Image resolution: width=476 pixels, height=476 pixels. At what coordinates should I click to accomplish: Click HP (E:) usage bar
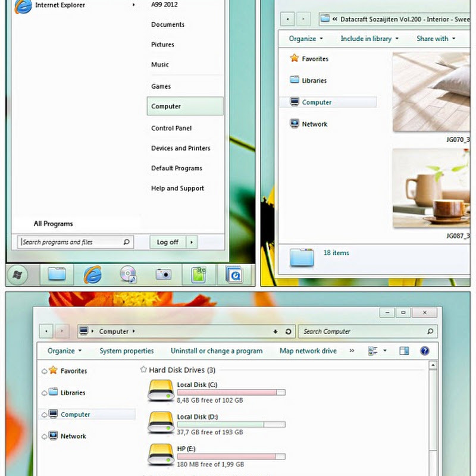[231, 456]
